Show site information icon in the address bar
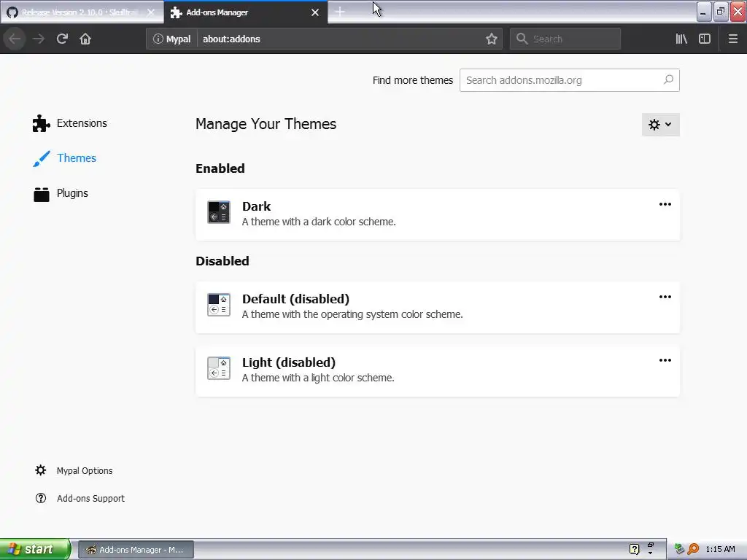This screenshot has width=747, height=560. pos(158,39)
